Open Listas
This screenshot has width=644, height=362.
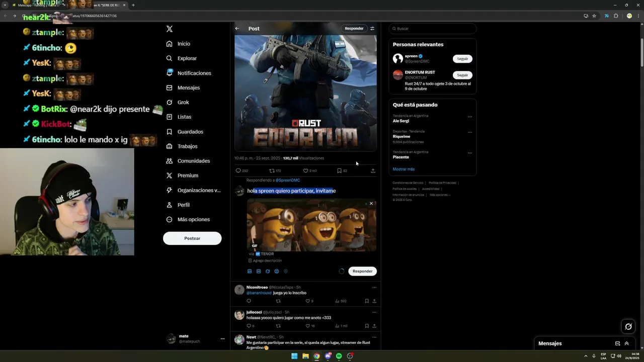click(179, 117)
